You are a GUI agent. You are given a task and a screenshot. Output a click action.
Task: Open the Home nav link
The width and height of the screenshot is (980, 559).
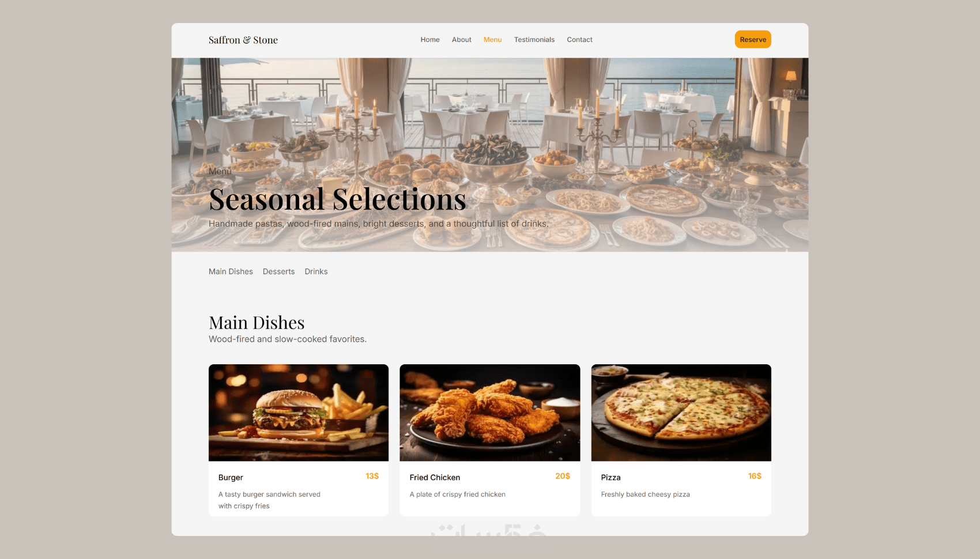point(430,40)
